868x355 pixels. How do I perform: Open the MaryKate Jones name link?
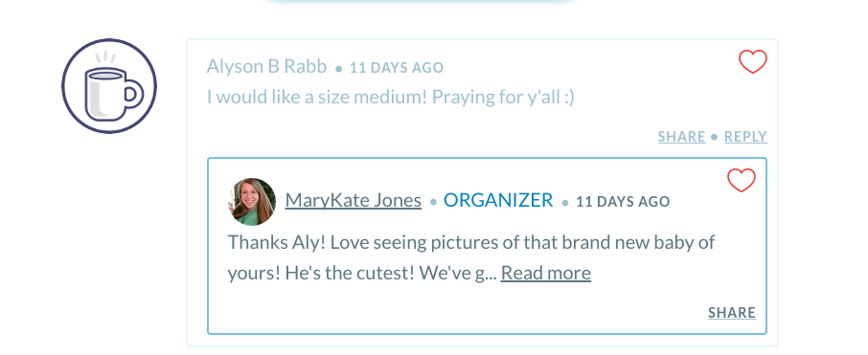(x=354, y=200)
